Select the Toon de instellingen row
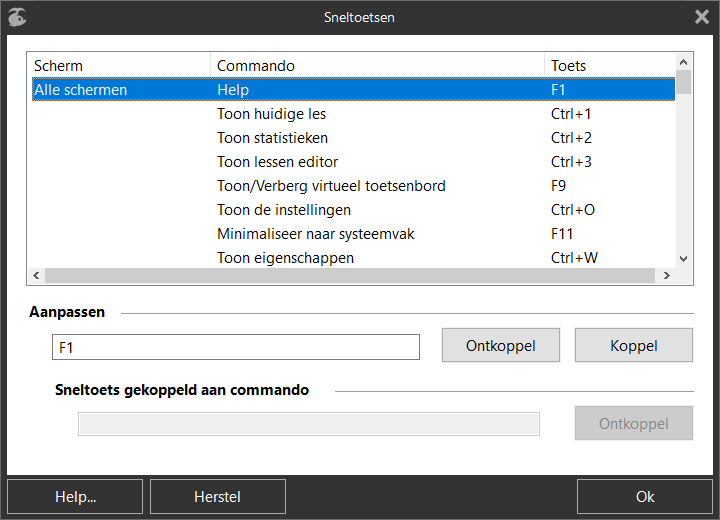 pyautogui.click(x=353, y=210)
